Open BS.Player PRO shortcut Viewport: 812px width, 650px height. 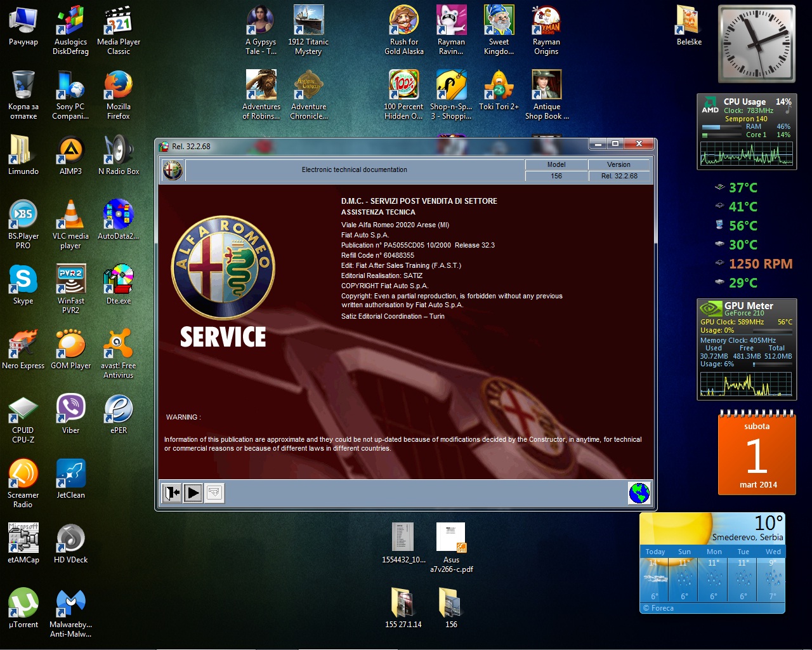[23, 225]
